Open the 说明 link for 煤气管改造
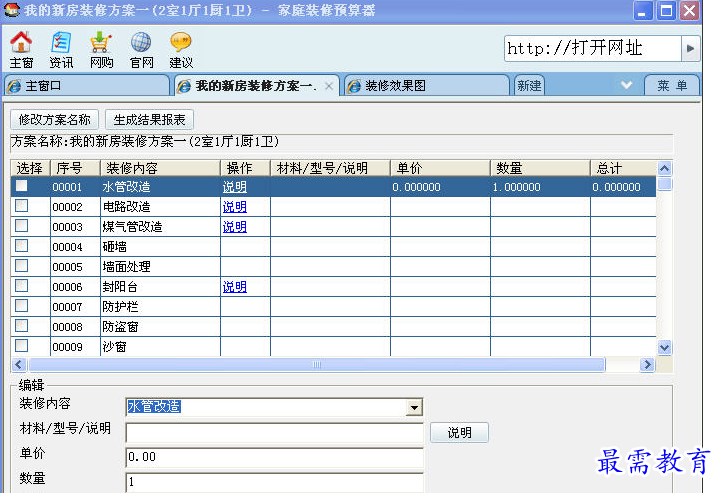This screenshot has height=493, width=719. pos(235,227)
